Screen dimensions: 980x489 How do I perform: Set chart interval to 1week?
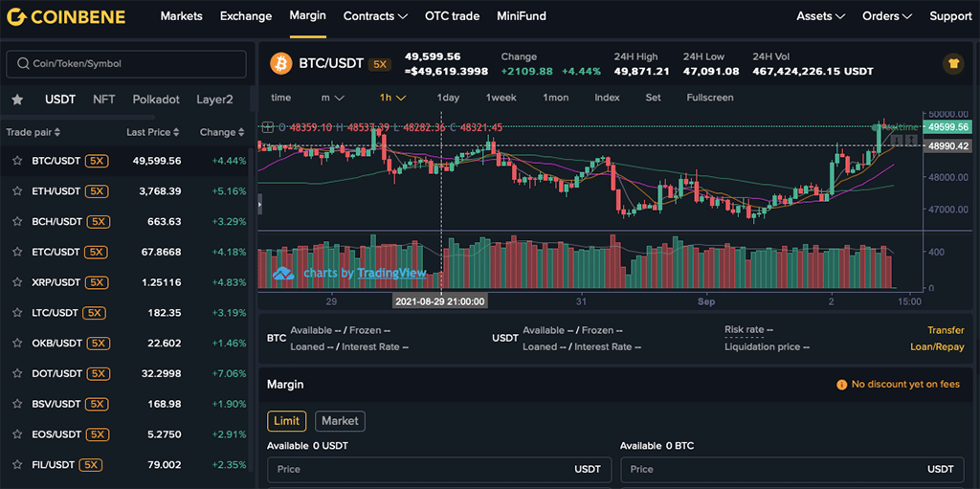coord(501,98)
